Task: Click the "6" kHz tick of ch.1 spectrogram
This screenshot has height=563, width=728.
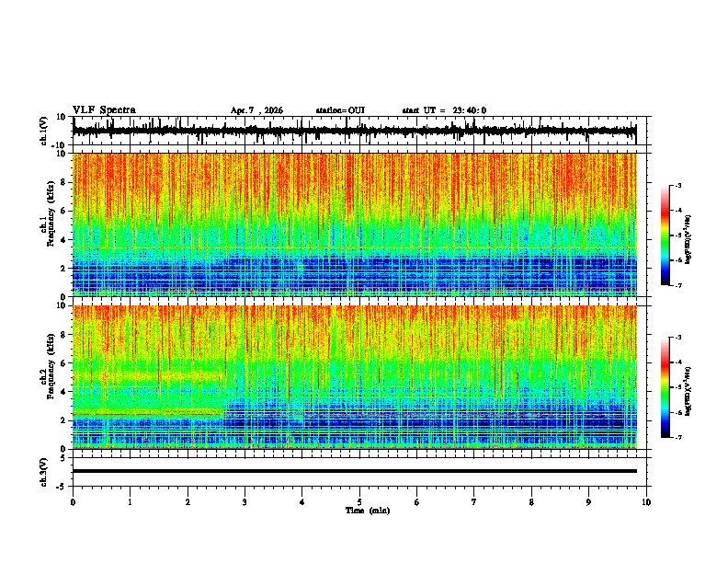Action: (63, 212)
